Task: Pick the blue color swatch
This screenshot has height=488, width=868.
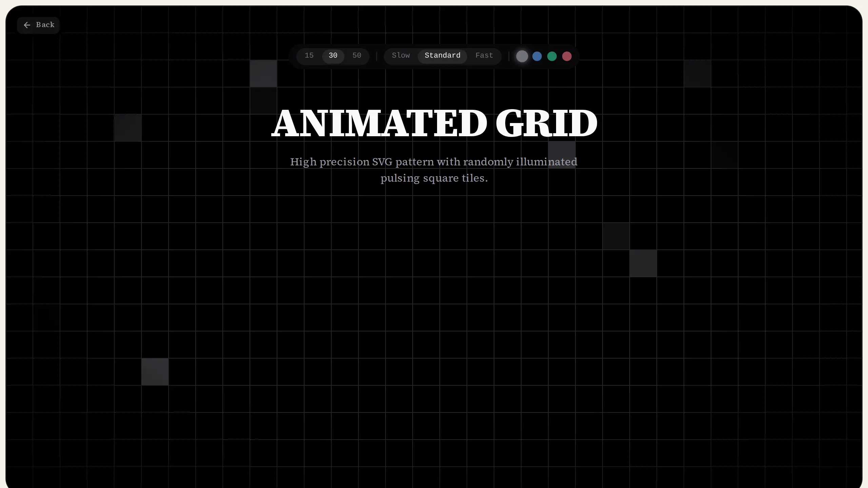Action: point(537,56)
